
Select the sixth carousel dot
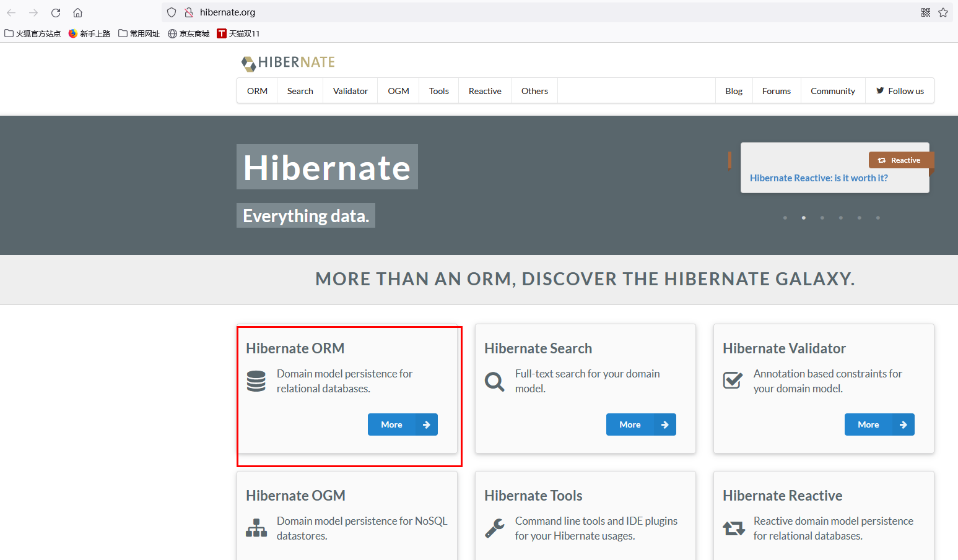click(x=878, y=218)
